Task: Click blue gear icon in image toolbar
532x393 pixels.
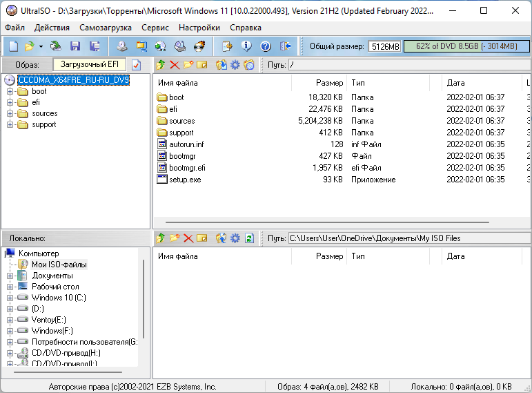Action: [x=235, y=64]
